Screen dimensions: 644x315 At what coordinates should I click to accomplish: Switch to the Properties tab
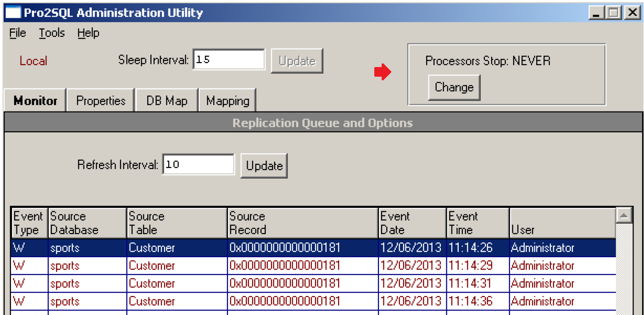[x=101, y=101]
